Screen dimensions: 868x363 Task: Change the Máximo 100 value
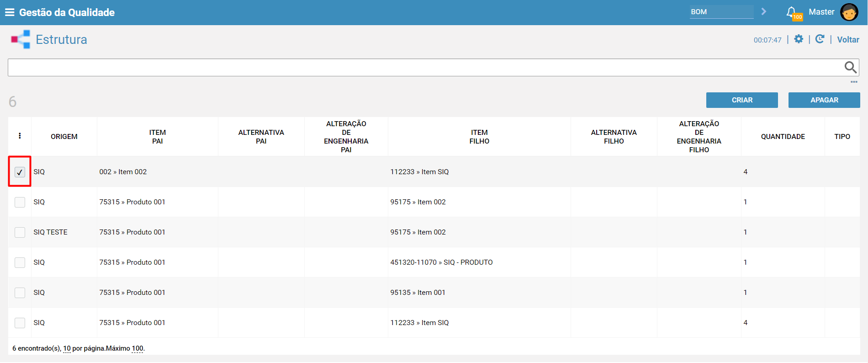click(x=138, y=348)
